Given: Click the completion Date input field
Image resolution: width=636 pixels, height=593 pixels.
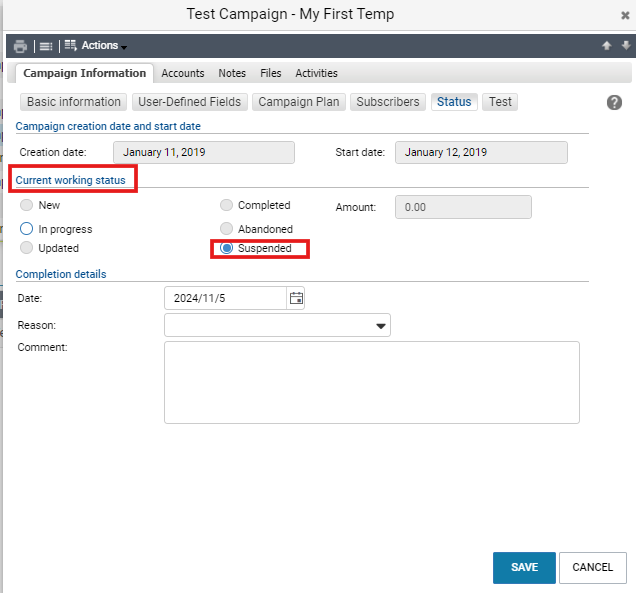Looking at the screenshot, I should tap(226, 298).
